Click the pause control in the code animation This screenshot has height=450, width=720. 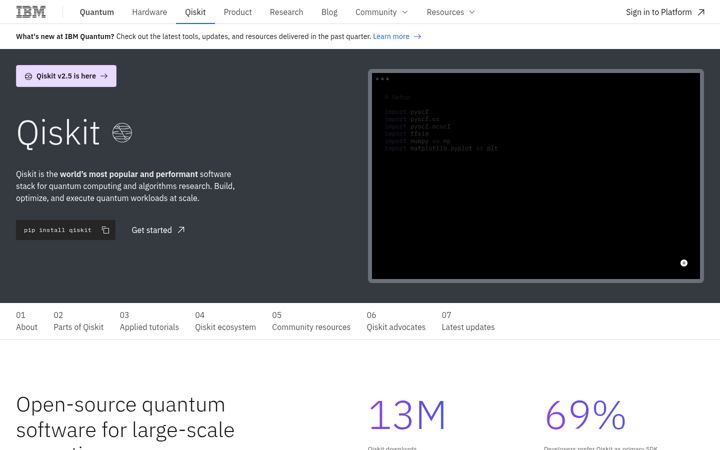[x=684, y=263]
